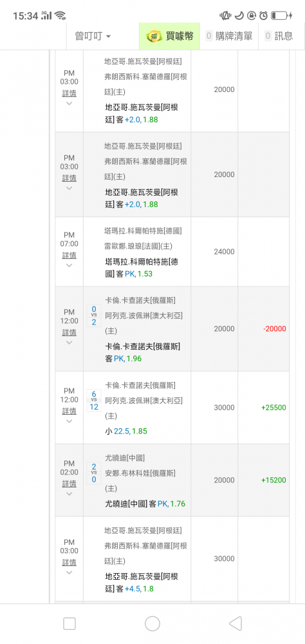Tap the recent apps square icon
305x644 pixels.
(69, 623)
